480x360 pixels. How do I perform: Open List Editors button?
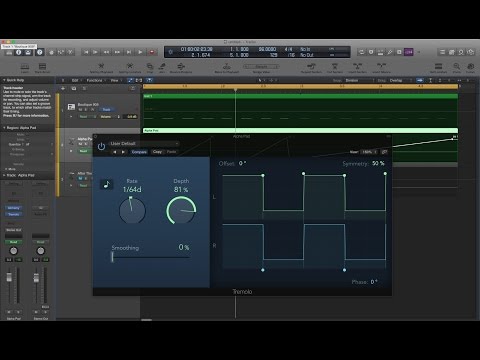[442, 52]
